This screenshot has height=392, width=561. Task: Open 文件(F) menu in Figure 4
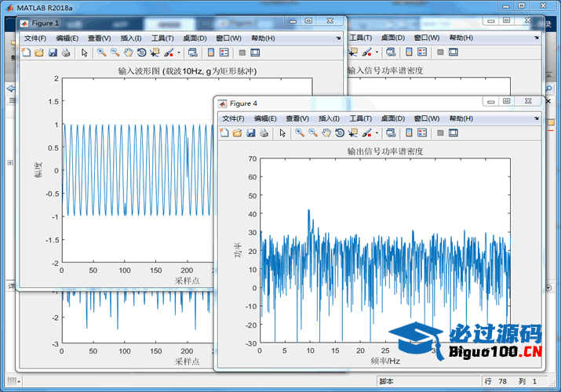(233, 118)
